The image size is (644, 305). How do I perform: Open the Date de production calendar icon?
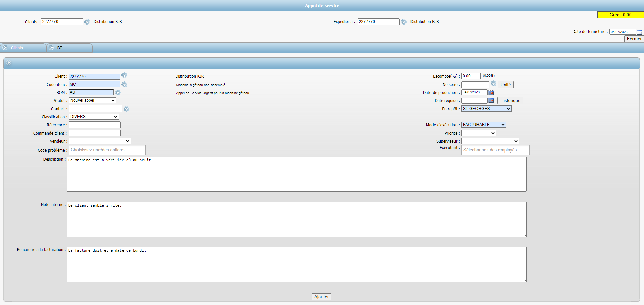click(x=491, y=92)
